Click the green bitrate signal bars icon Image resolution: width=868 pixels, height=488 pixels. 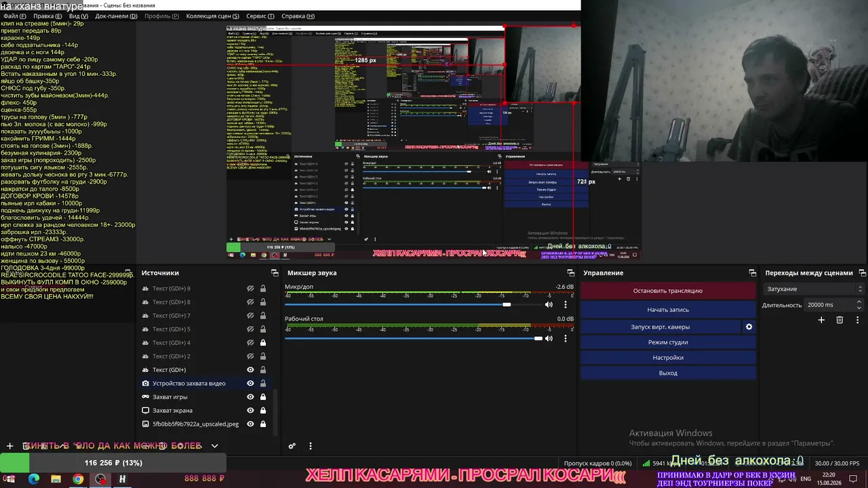point(646,464)
